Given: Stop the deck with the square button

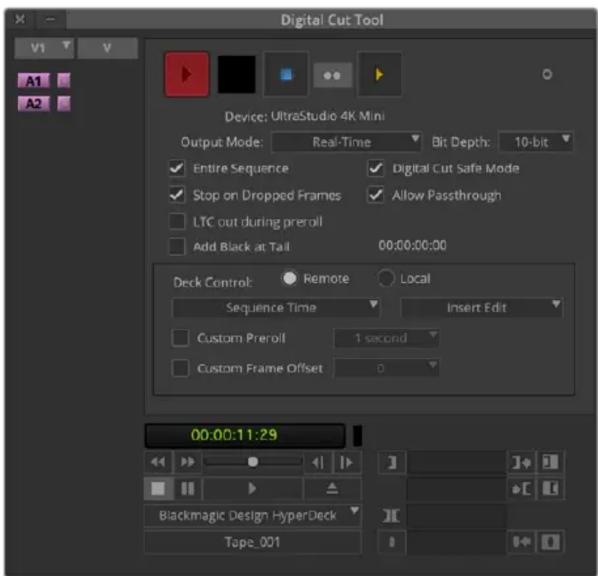Looking at the screenshot, I should (158, 489).
